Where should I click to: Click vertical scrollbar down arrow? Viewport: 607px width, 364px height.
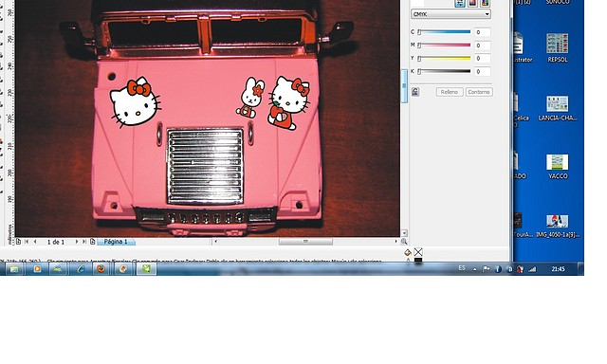[404, 233]
